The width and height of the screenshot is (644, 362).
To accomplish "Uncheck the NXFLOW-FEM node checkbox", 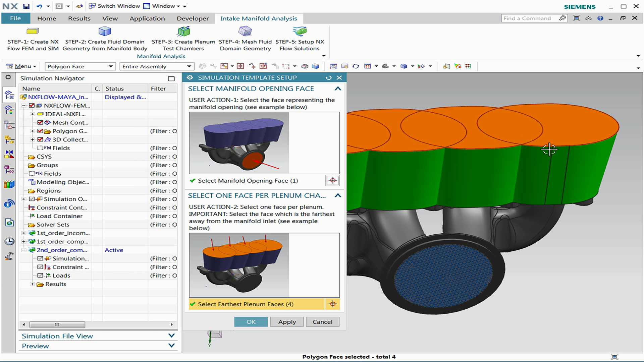I will pyautogui.click(x=31, y=105).
